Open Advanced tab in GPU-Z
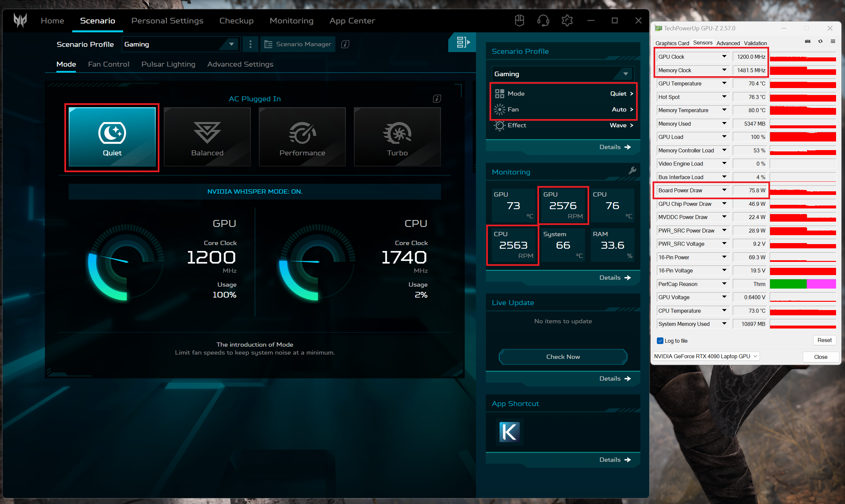 click(x=728, y=43)
